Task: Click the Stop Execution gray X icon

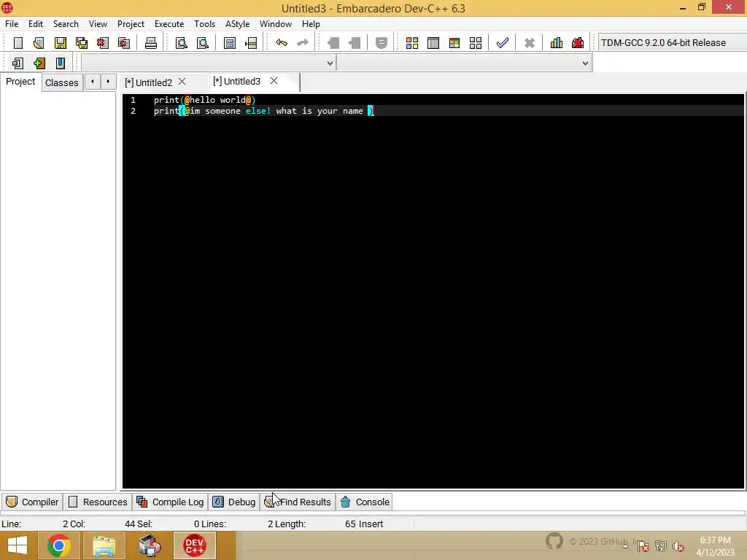Action: click(530, 43)
